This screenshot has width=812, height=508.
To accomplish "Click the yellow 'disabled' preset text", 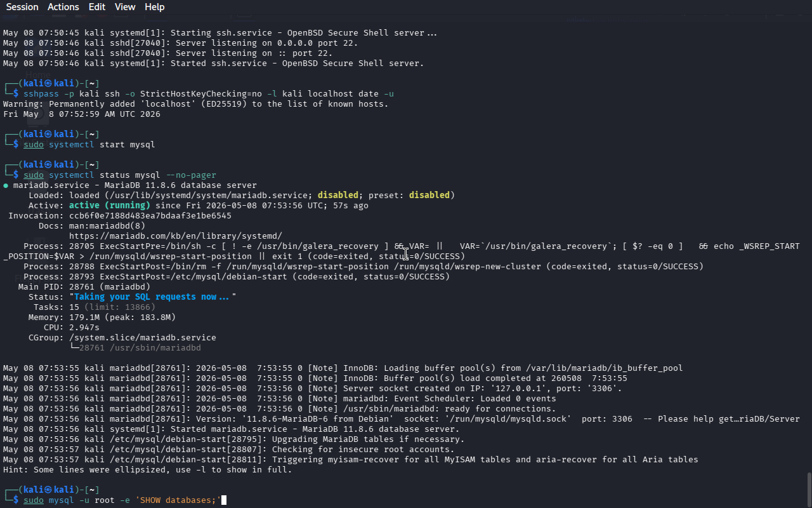I will tap(429, 196).
